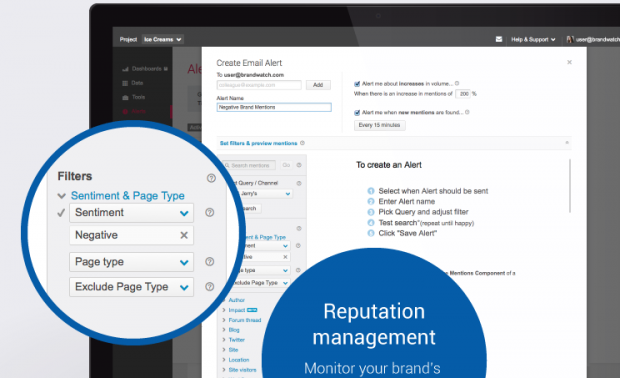Click info icon next to increases in volume

[x=457, y=83]
